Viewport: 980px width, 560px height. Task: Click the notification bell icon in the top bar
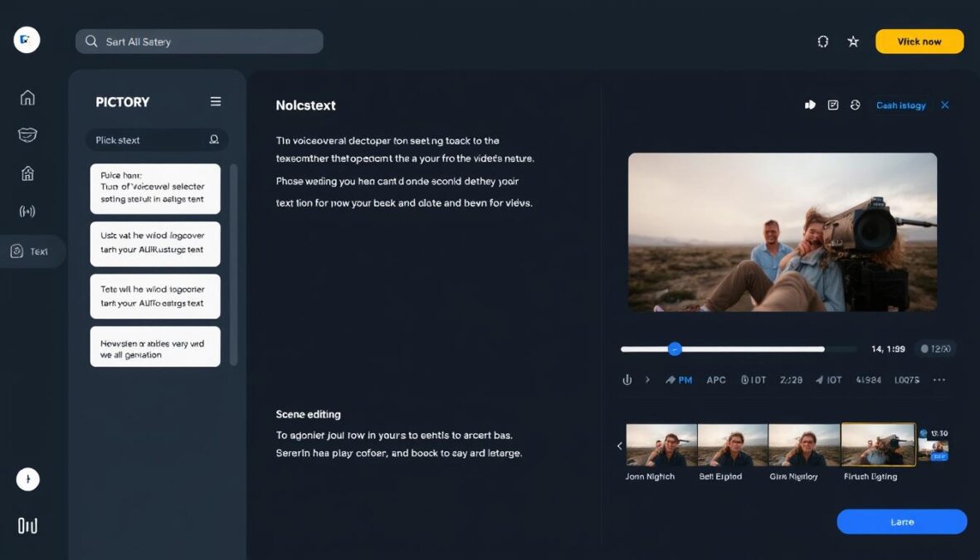point(822,40)
